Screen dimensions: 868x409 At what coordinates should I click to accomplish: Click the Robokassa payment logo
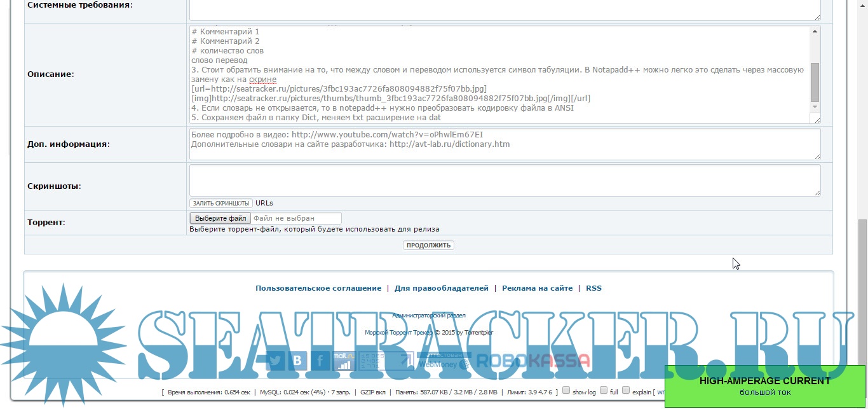(532, 361)
